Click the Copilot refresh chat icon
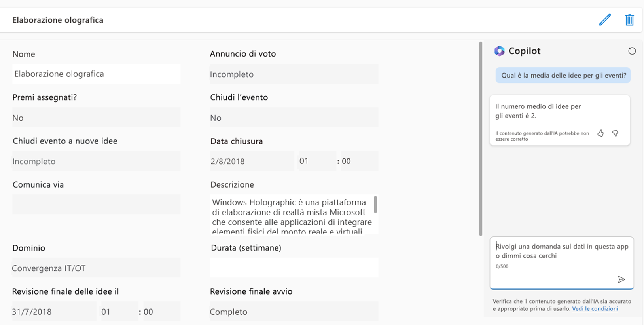 tap(632, 51)
